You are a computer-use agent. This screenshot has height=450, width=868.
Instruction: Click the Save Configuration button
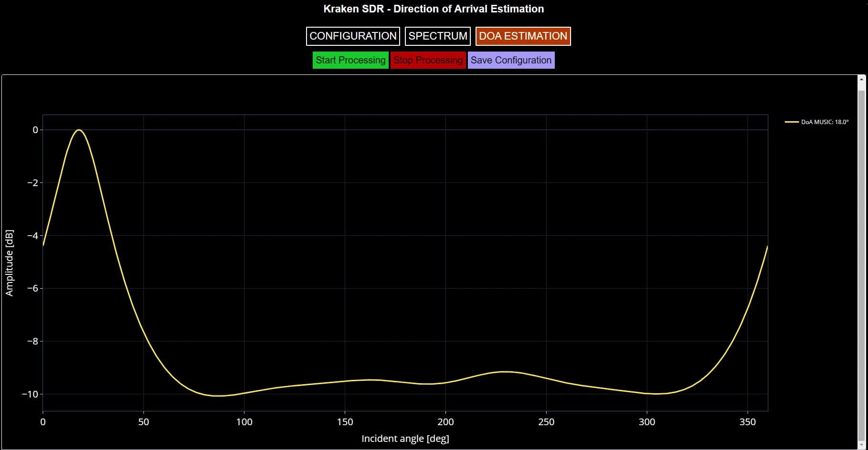511,60
